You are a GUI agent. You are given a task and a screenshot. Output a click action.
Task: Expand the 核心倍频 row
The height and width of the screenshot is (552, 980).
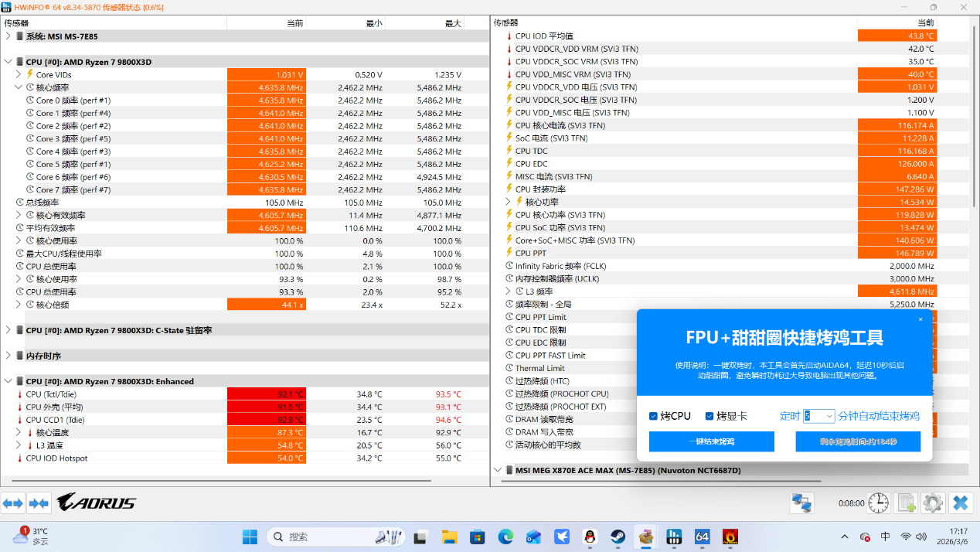[19, 305]
